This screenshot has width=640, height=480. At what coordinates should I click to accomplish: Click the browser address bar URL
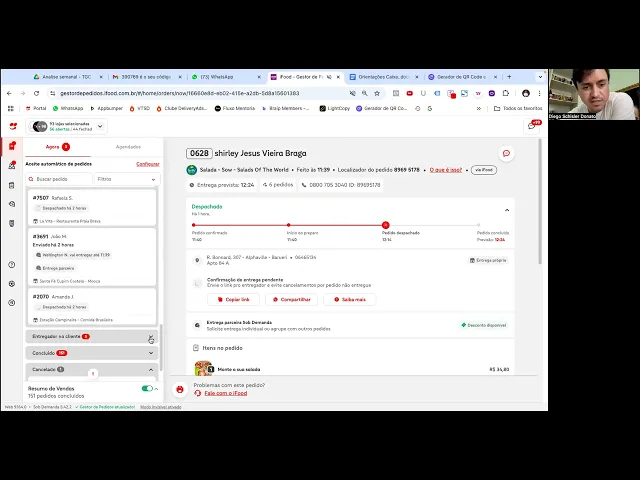pos(180,93)
